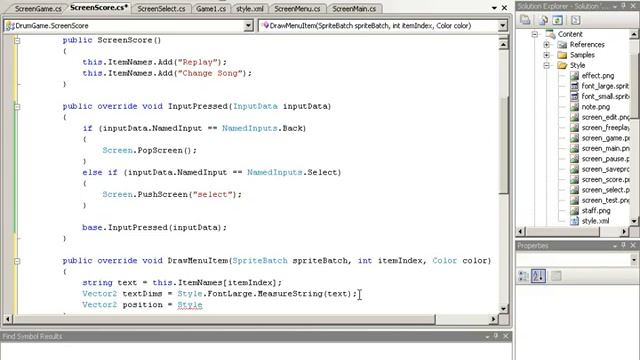Select screen_test.png in Solution Explorer

pos(605,200)
